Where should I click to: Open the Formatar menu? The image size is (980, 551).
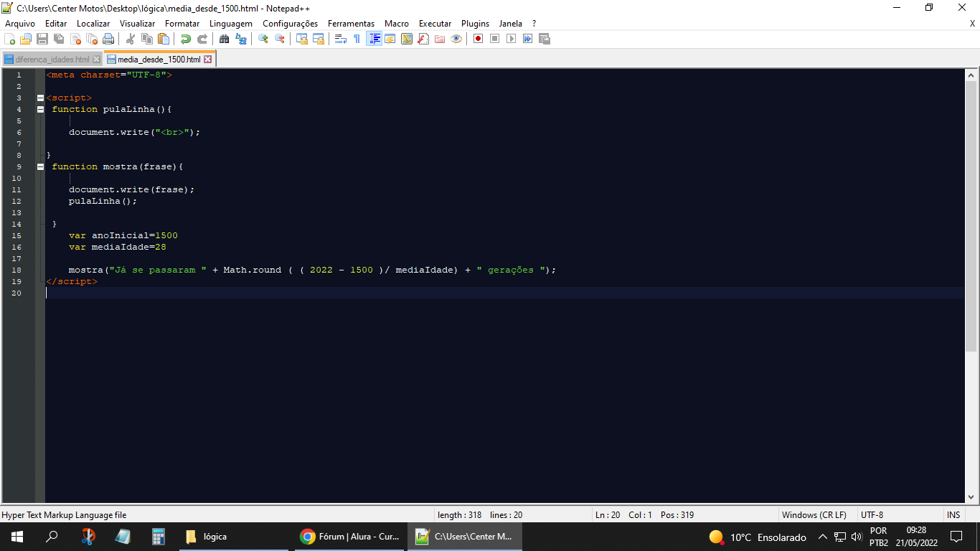pyautogui.click(x=182, y=24)
